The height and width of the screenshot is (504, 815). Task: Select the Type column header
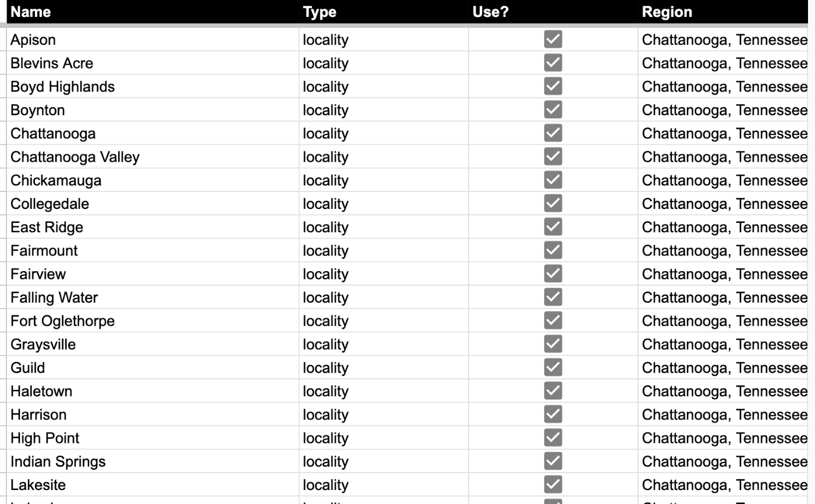tap(384, 12)
